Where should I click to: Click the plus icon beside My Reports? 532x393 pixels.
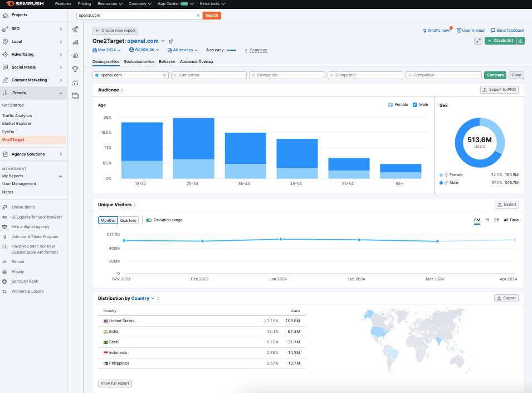pos(61,176)
